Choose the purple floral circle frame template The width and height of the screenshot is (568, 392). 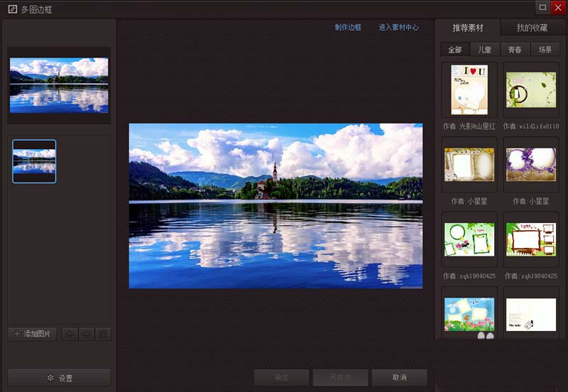(531, 165)
